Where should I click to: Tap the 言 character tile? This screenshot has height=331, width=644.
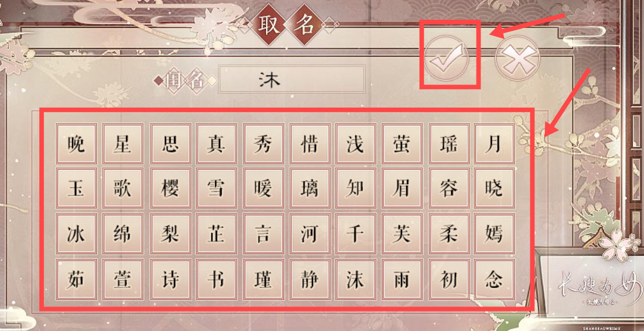[263, 234]
